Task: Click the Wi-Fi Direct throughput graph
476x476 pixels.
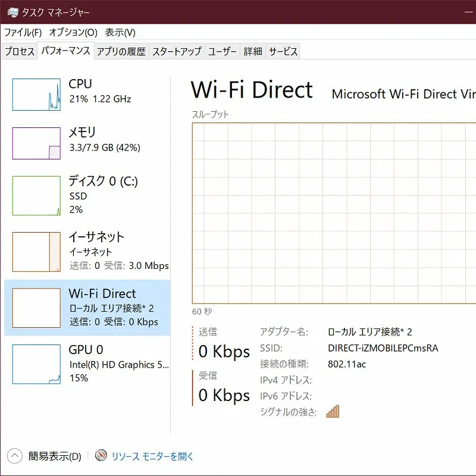Action: [x=334, y=213]
